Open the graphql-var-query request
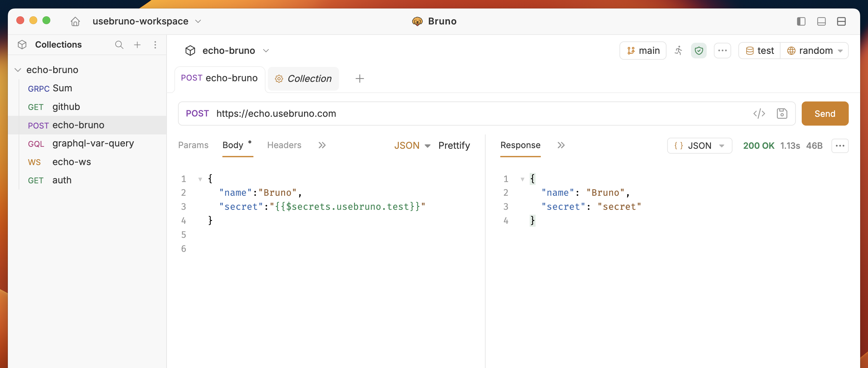Image resolution: width=868 pixels, height=368 pixels. point(88,144)
